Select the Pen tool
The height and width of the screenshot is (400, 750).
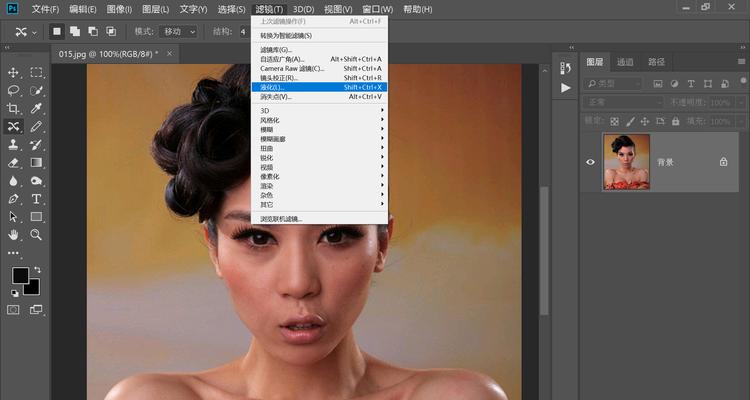click(x=13, y=199)
